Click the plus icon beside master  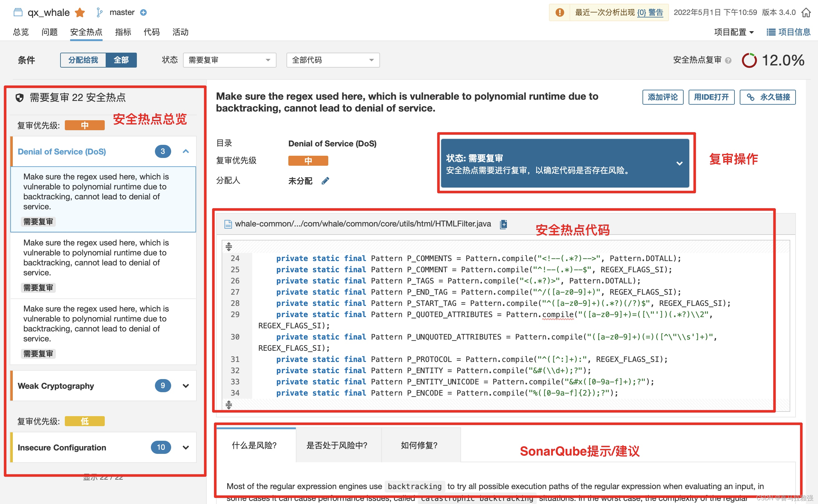(x=143, y=12)
